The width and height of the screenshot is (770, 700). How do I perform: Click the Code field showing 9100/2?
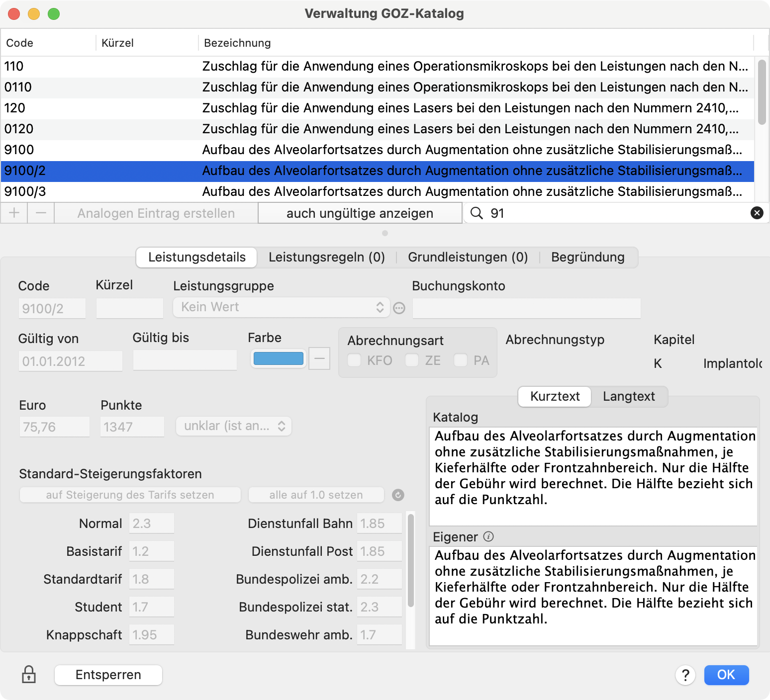tap(52, 309)
